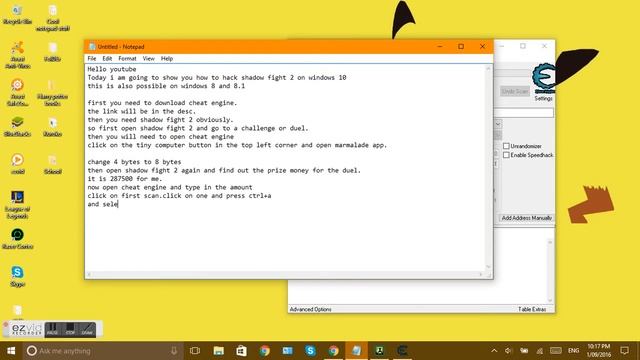Image resolution: width=640 pixels, height=360 pixels.
Task: Click the Notepad title bar icon
Action: (92, 47)
